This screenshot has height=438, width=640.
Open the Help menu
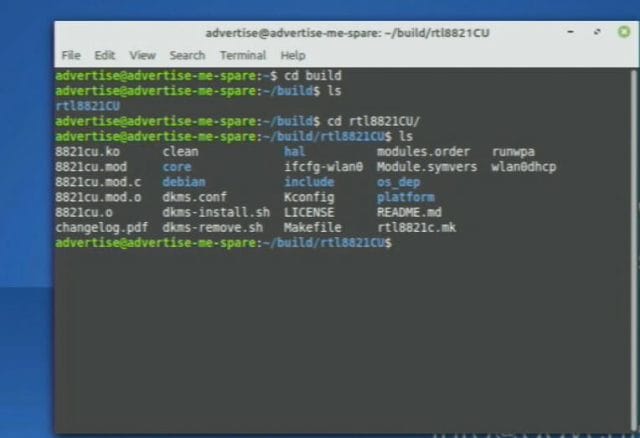click(x=293, y=55)
